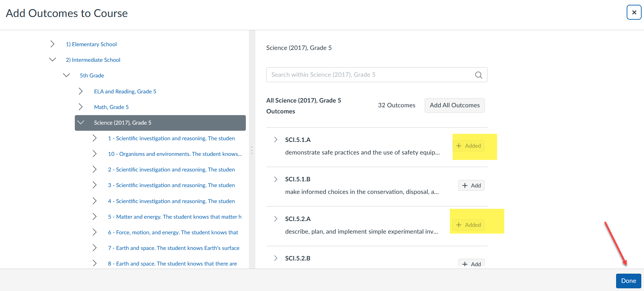The image size is (644, 291).
Task: Expand SCI.5.1.B outcome details chevron
Action: 276,179
